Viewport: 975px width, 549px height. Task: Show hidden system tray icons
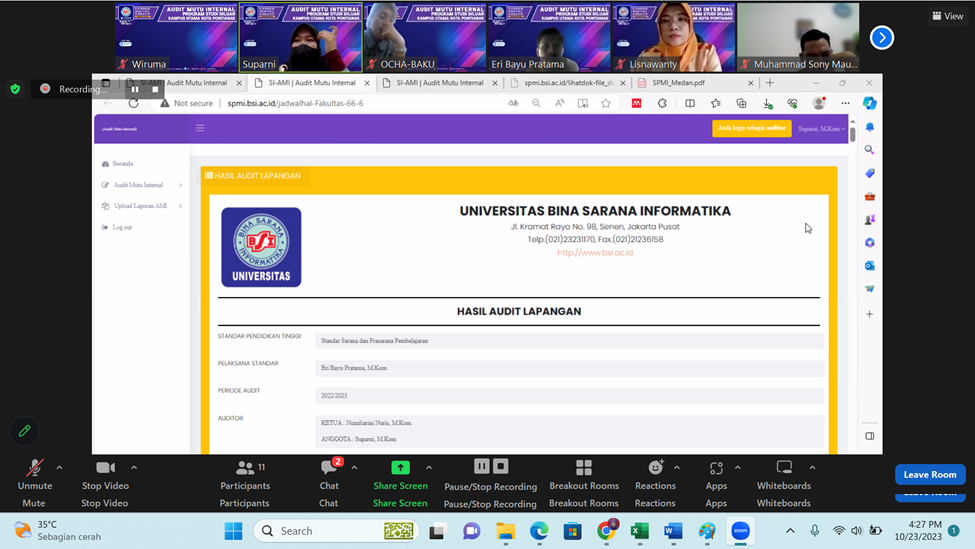(x=790, y=531)
